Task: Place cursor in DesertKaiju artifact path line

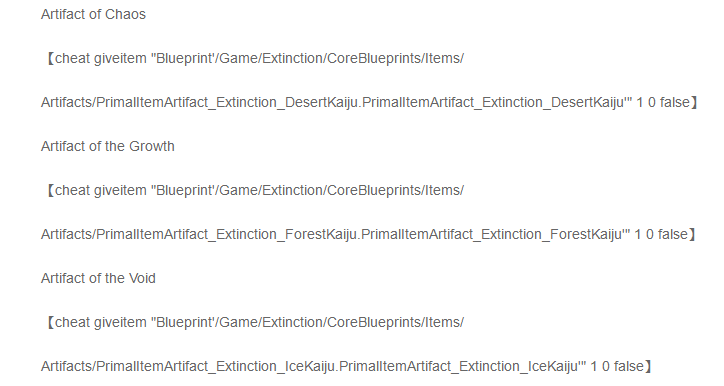Action: [370, 102]
